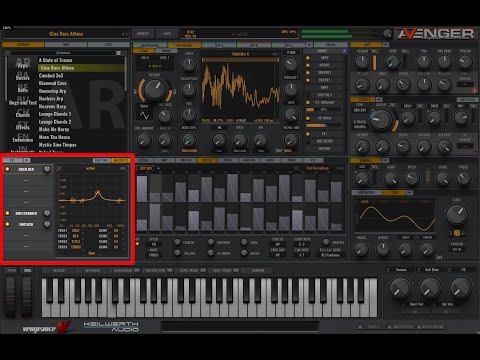This screenshot has height=360, width=480.
Task: Select the Arps category icon
Action: 23,63
